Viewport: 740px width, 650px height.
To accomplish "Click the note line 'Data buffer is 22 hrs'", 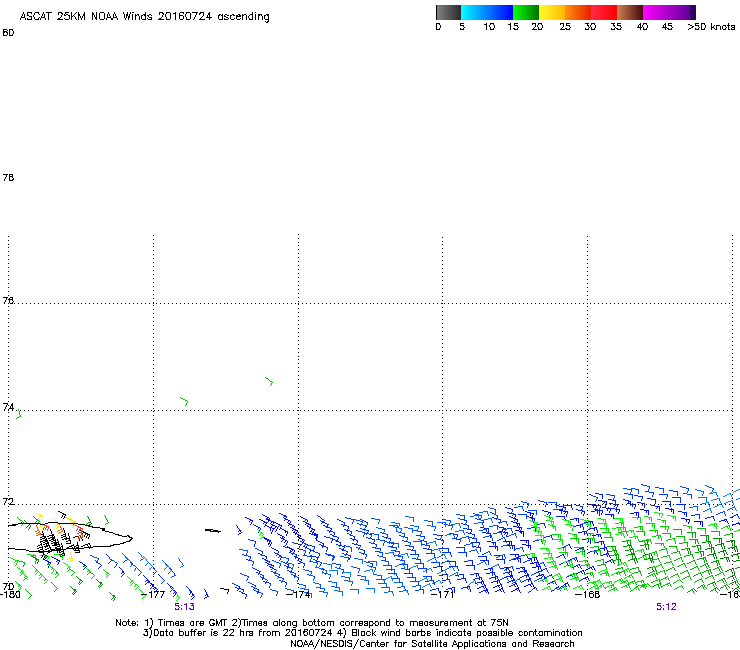I will [x=362, y=633].
